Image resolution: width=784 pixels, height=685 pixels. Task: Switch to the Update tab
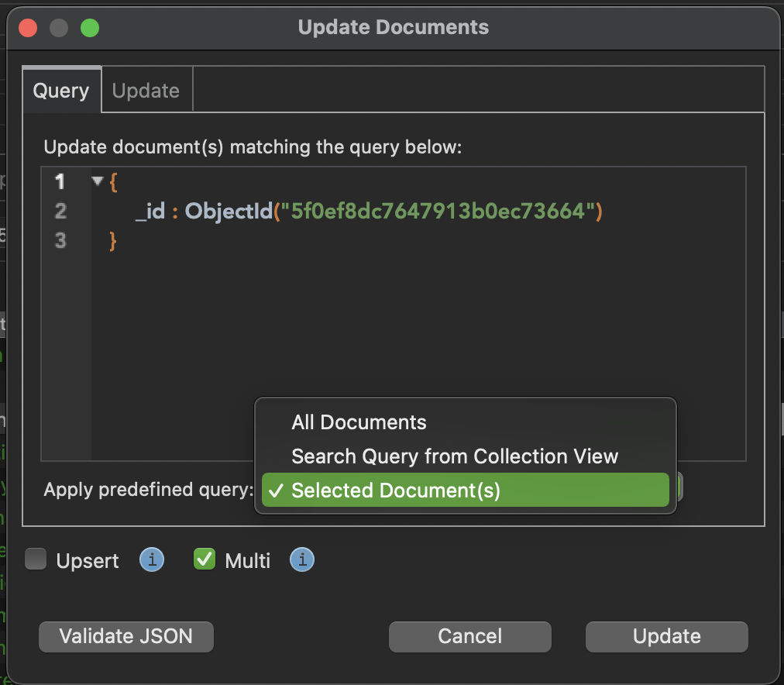coord(146,90)
